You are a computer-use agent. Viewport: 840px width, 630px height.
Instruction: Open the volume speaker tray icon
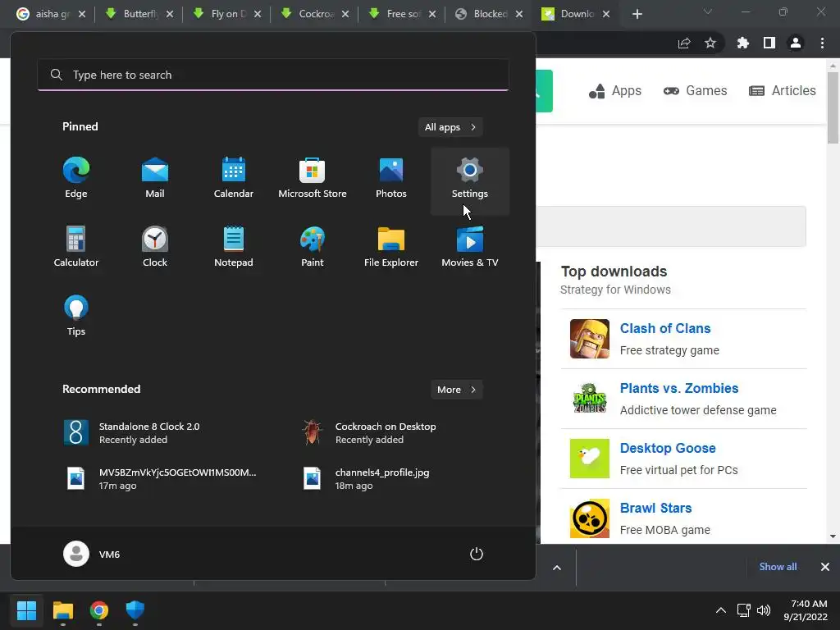click(x=764, y=610)
